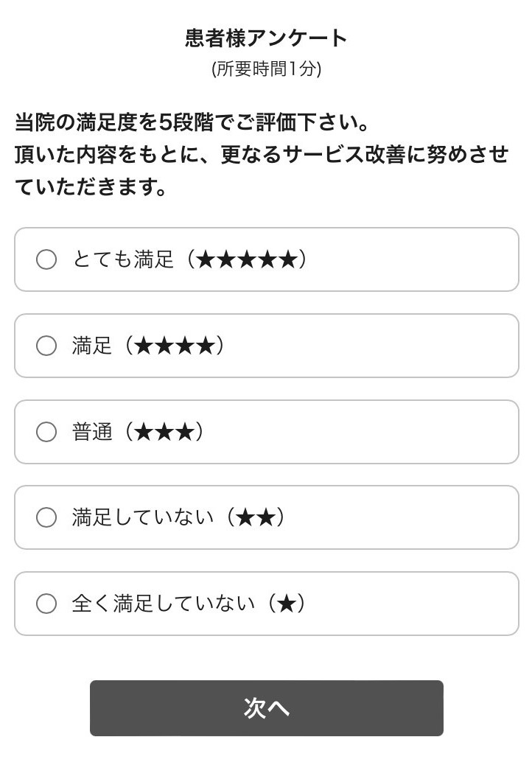Click the (所要時間1分) subtitle text
Screen dimensions: 532x779
pyautogui.click(x=266, y=69)
